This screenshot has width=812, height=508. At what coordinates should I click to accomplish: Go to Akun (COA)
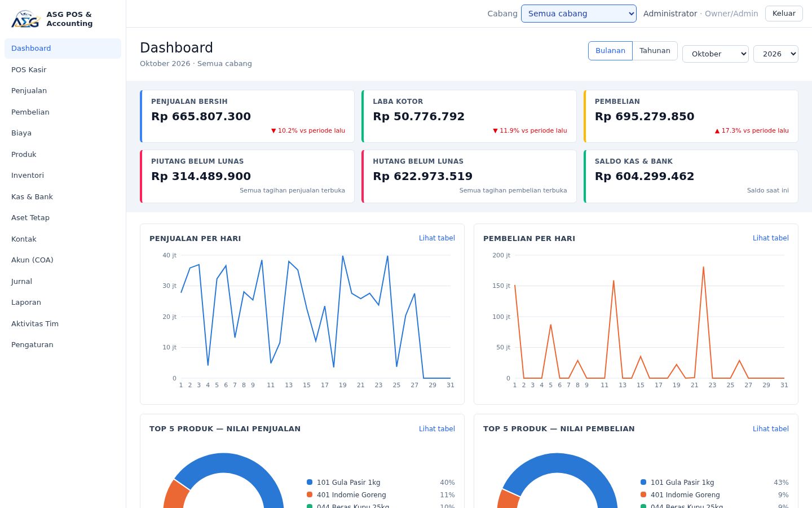click(63, 260)
